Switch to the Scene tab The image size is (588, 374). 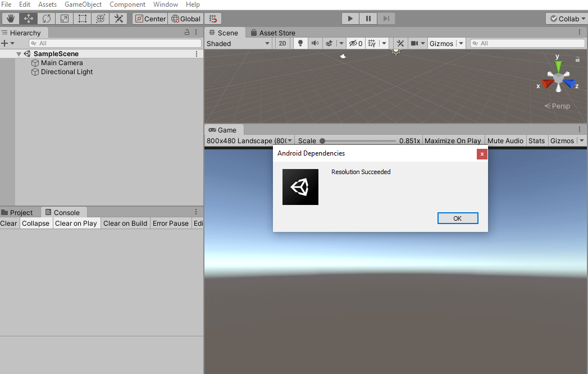coord(224,33)
